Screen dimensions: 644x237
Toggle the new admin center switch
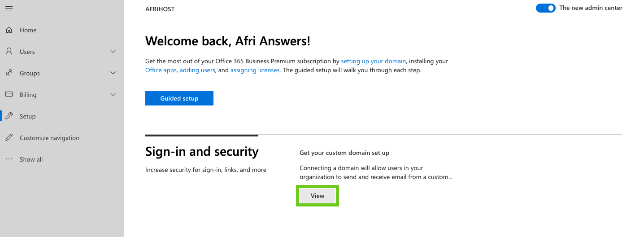click(x=545, y=8)
